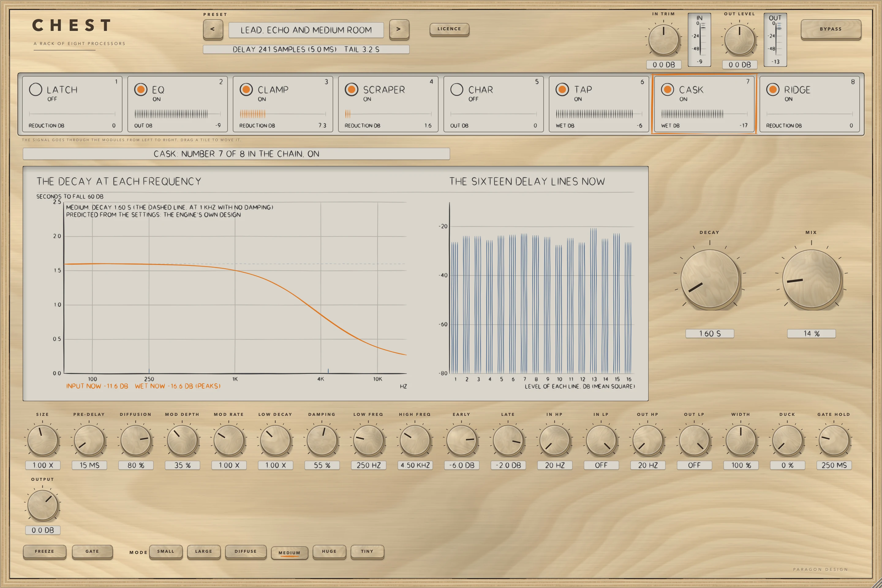Click the EARLY knob

click(462, 440)
